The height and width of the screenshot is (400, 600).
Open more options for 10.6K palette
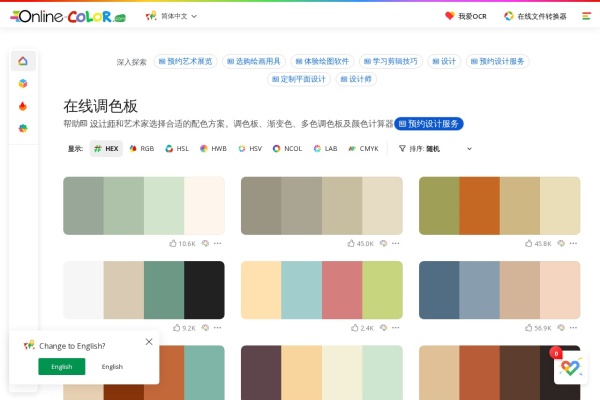click(x=217, y=243)
